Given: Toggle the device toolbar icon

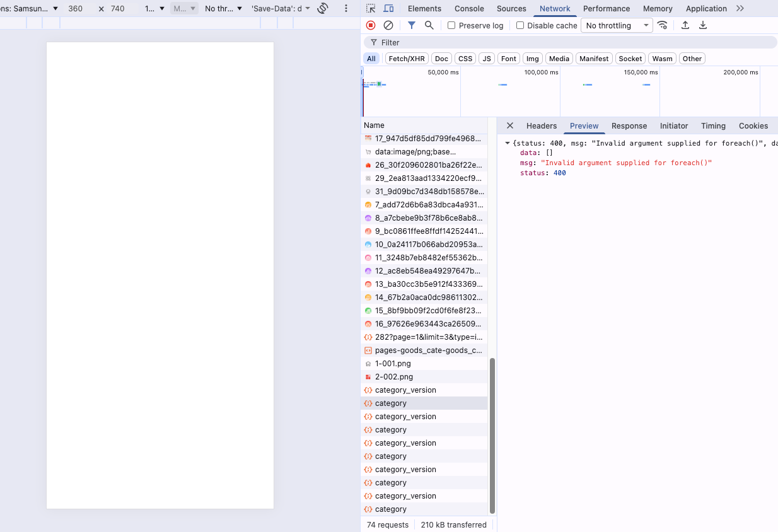Looking at the screenshot, I should pyautogui.click(x=388, y=9).
